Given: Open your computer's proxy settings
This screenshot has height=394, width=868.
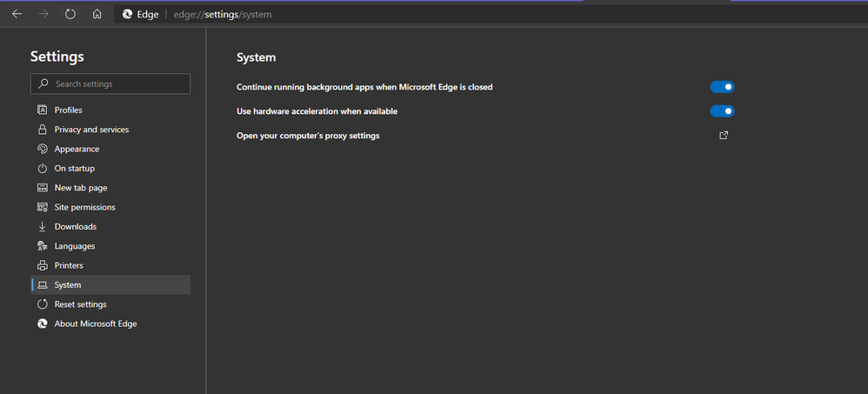Looking at the screenshot, I should [x=308, y=136].
